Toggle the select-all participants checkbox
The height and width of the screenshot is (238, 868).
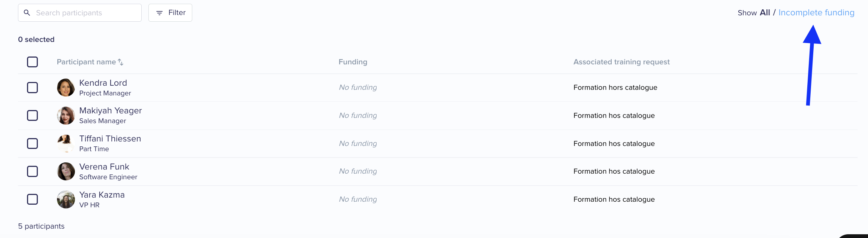click(33, 62)
